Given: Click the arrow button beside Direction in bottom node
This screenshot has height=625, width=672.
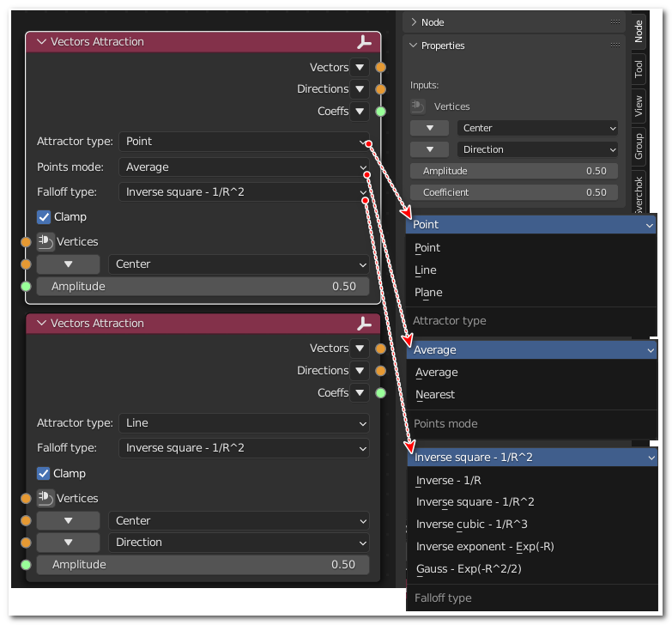Looking at the screenshot, I should click(68, 543).
